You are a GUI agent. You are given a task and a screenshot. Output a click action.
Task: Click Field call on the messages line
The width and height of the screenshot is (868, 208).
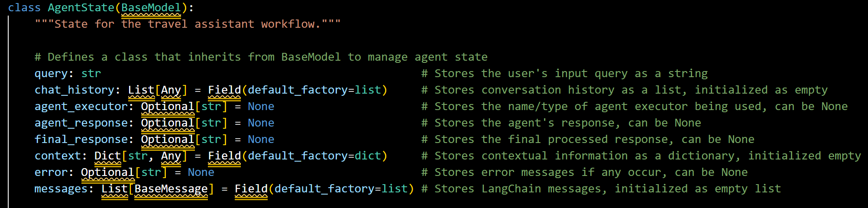[251, 189]
